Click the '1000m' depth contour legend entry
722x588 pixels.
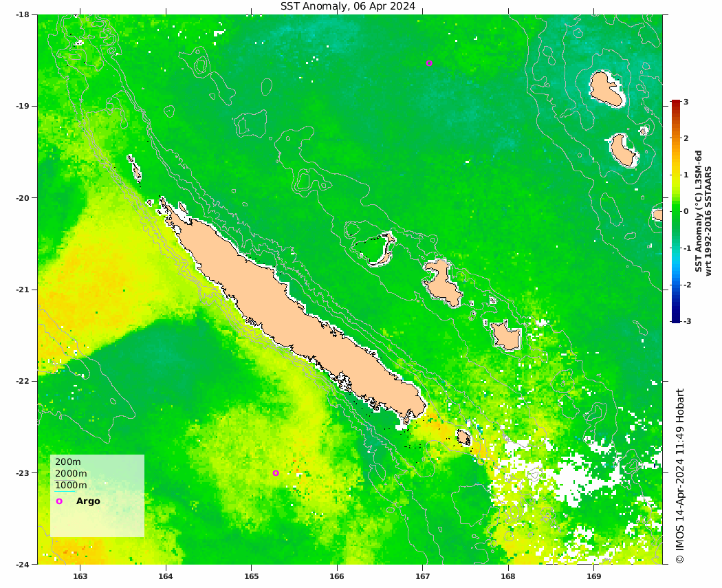click(71, 485)
